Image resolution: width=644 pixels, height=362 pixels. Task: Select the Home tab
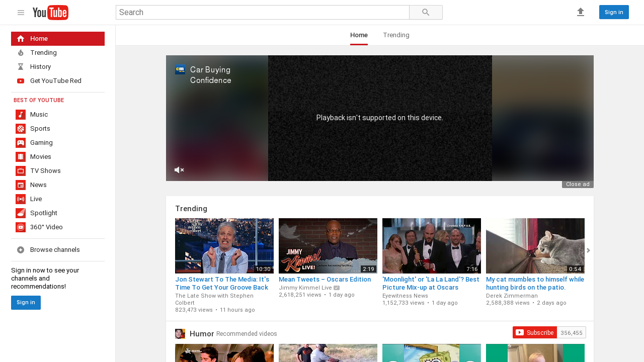point(359,35)
